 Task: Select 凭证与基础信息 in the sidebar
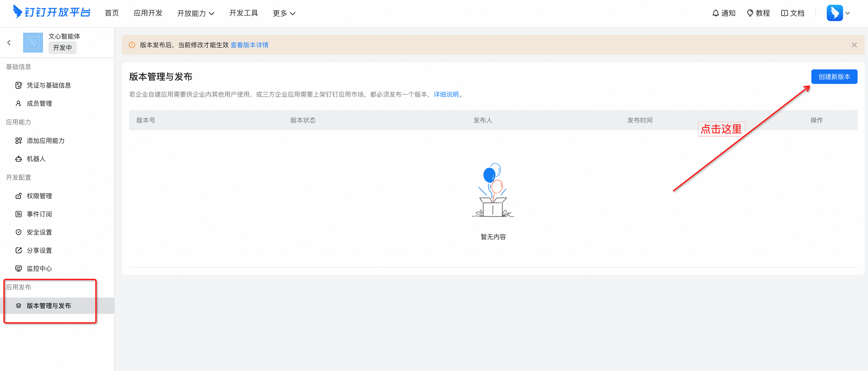pos(48,85)
